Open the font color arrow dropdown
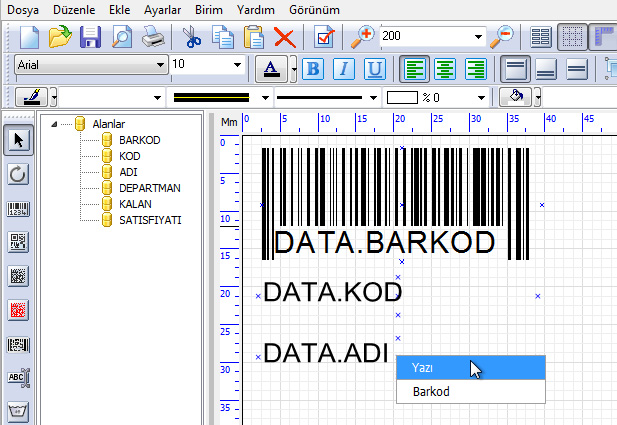The height and width of the screenshot is (425, 617). pos(294,69)
